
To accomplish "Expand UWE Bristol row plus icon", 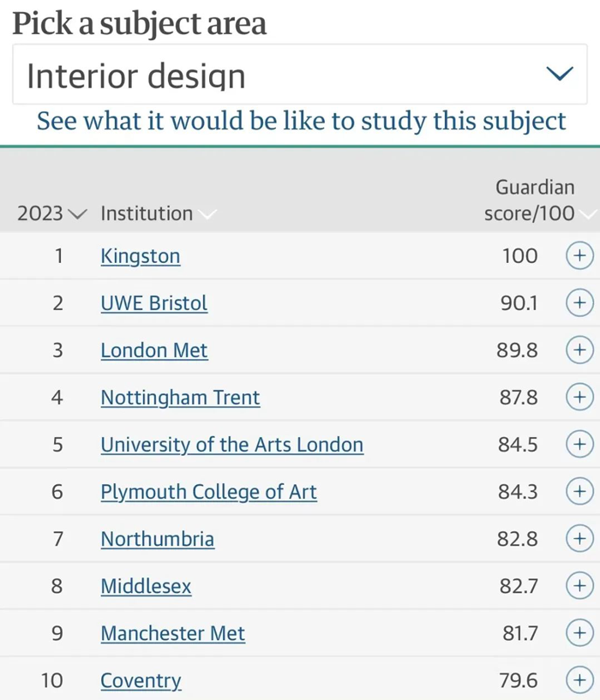I will click(579, 302).
